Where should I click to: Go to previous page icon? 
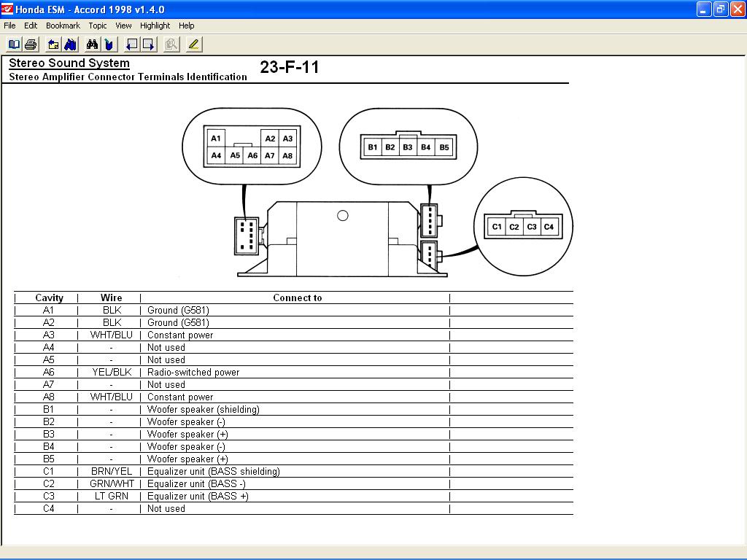(x=131, y=44)
